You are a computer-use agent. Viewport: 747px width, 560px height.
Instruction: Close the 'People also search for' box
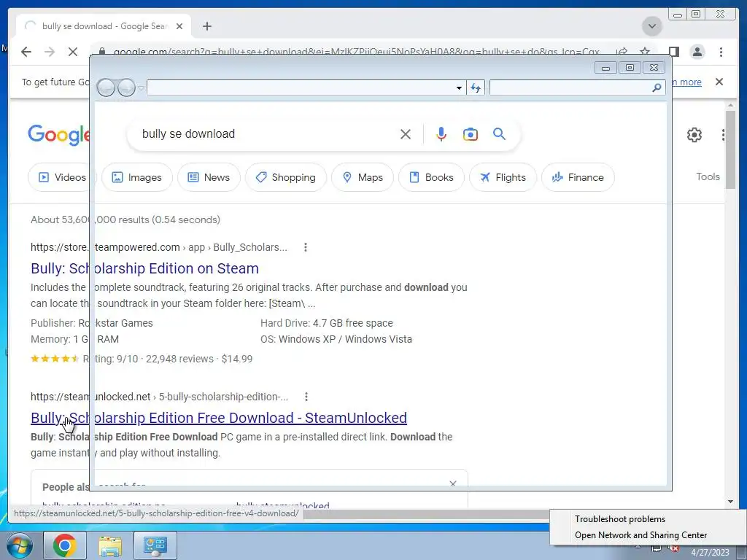[x=453, y=483]
